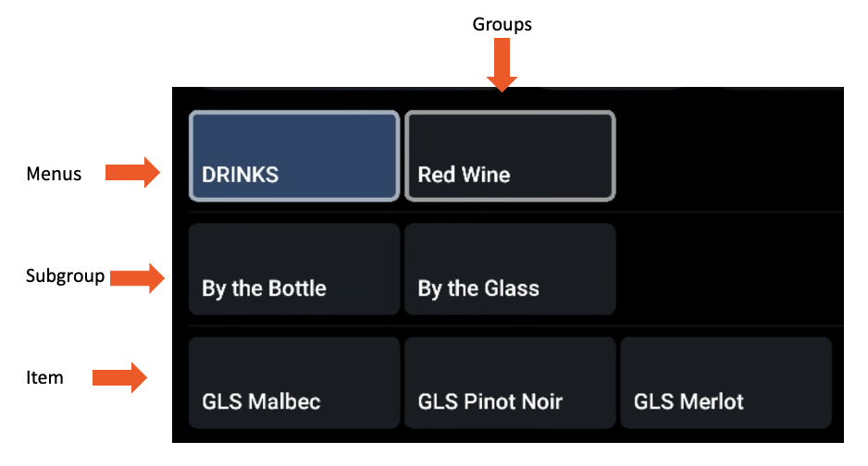Choose the By the Bottle subgroup
The width and height of the screenshot is (868, 466).
point(294,269)
